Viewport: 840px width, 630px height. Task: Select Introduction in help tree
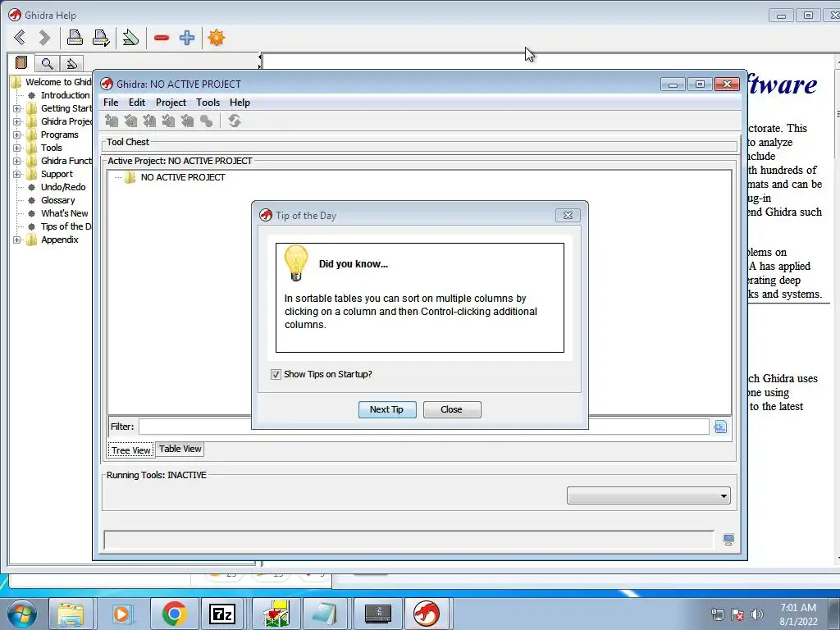click(x=65, y=95)
